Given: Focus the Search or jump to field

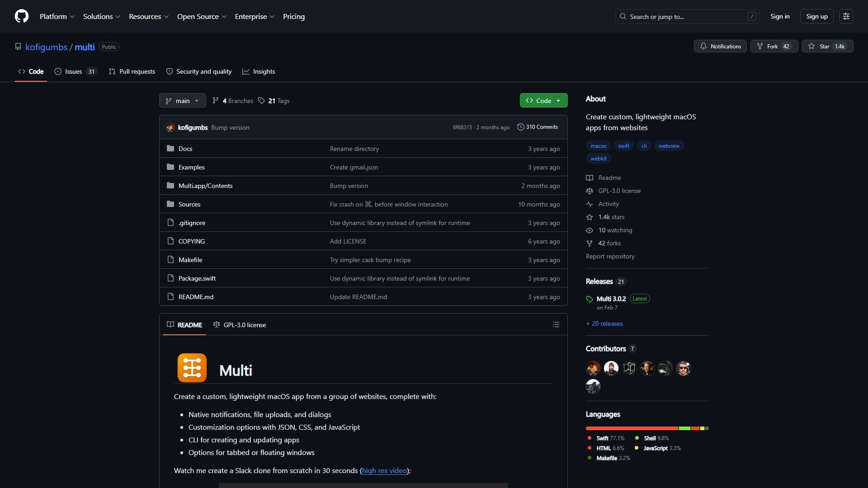Looking at the screenshot, I should tap(687, 16).
